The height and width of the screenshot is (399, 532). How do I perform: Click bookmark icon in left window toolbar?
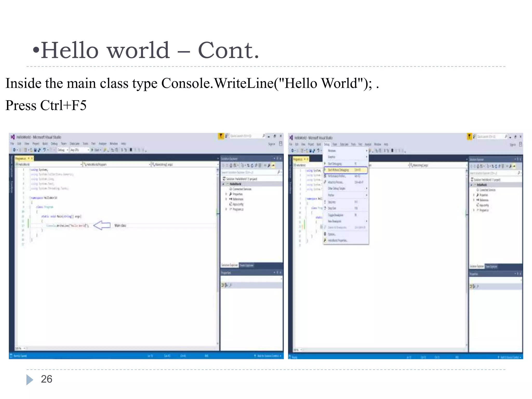click(131, 150)
